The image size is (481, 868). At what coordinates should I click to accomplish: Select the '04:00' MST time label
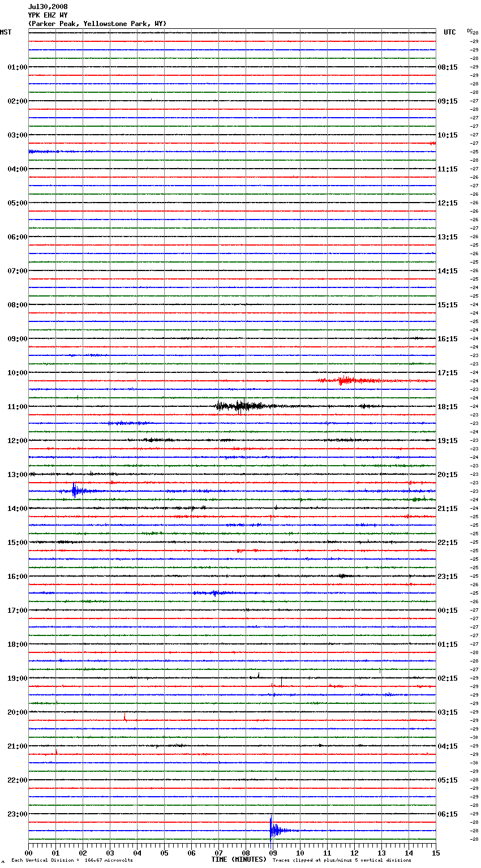18,169
